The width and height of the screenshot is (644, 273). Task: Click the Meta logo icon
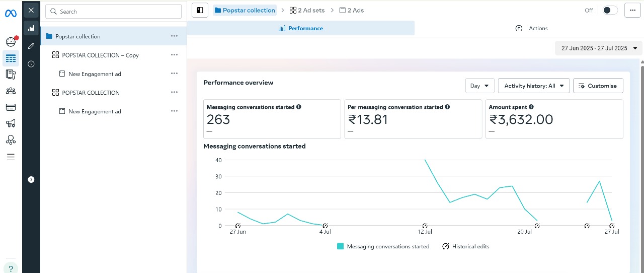11,14
